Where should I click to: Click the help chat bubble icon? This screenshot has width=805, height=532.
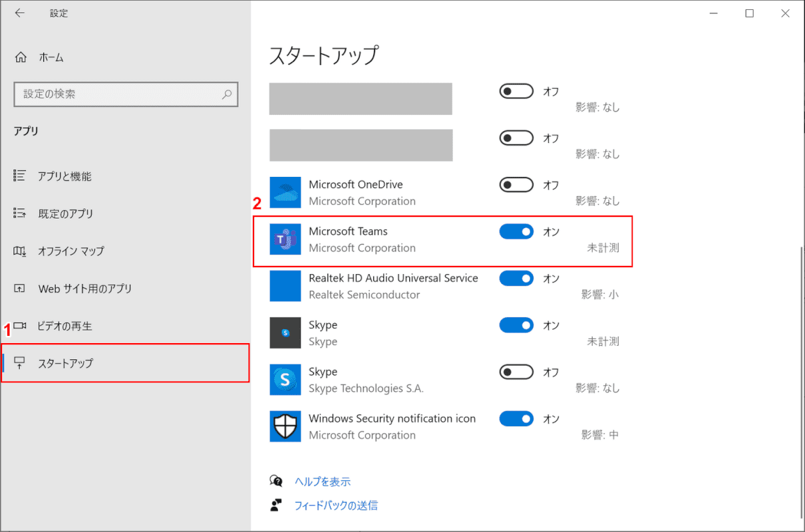276,481
